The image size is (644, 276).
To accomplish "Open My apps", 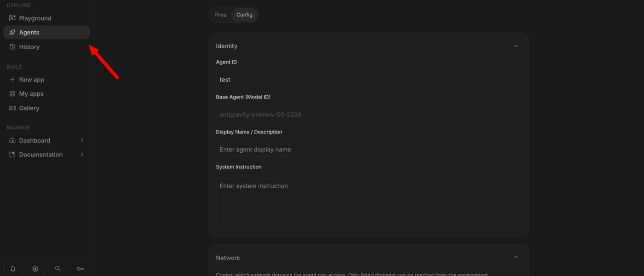I will tap(46, 93).
